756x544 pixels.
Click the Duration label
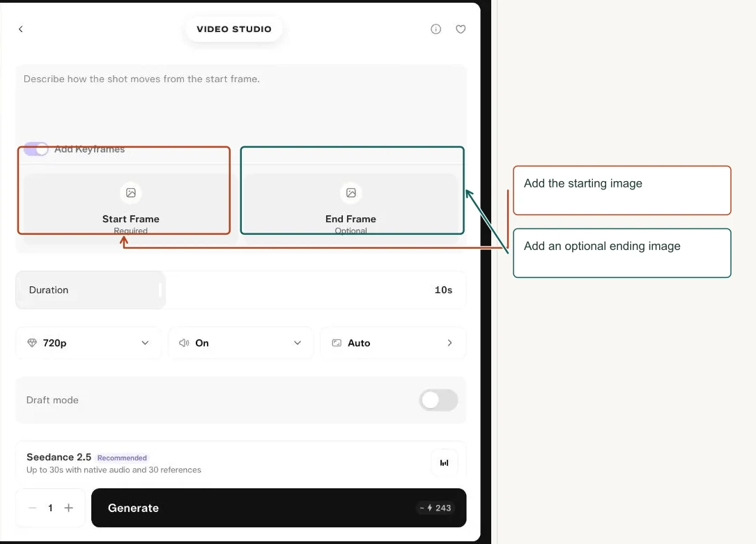(49, 290)
